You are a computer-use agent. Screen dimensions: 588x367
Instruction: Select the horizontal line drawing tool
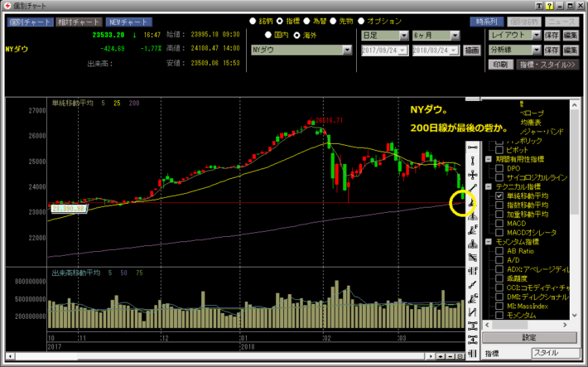473,147
